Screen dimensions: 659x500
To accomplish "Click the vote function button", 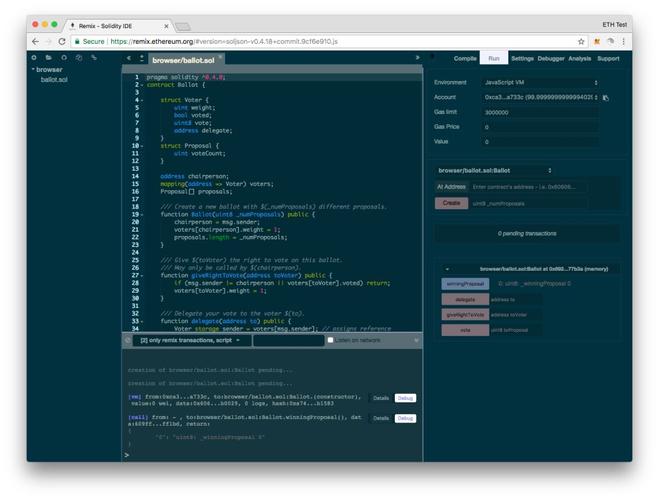I will pyautogui.click(x=465, y=330).
